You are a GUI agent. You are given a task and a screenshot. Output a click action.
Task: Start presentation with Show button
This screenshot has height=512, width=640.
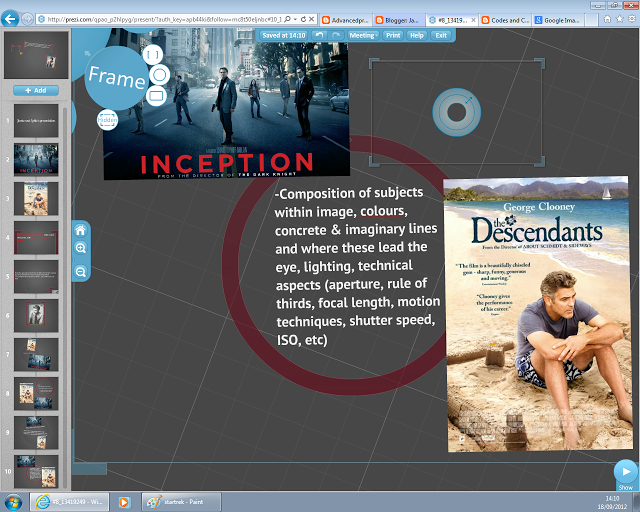tap(626, 472)
